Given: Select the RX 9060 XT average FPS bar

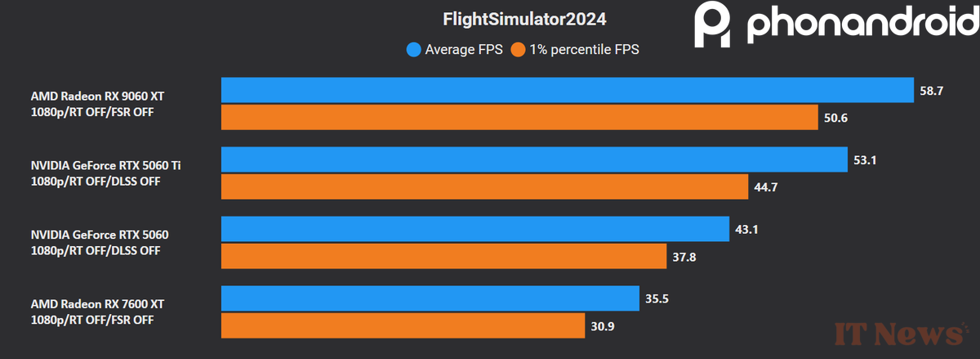Looking at the screenshot, I should [567, 90].
